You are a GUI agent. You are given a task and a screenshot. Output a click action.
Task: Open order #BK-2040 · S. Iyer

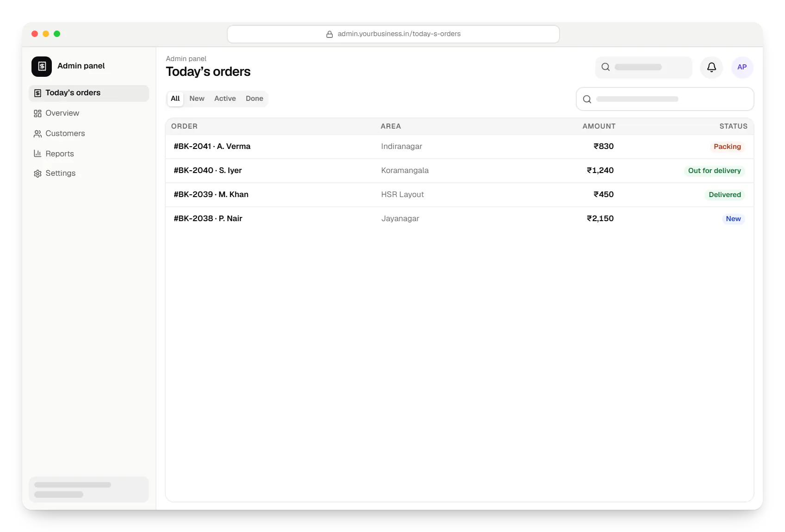point(460,171)
